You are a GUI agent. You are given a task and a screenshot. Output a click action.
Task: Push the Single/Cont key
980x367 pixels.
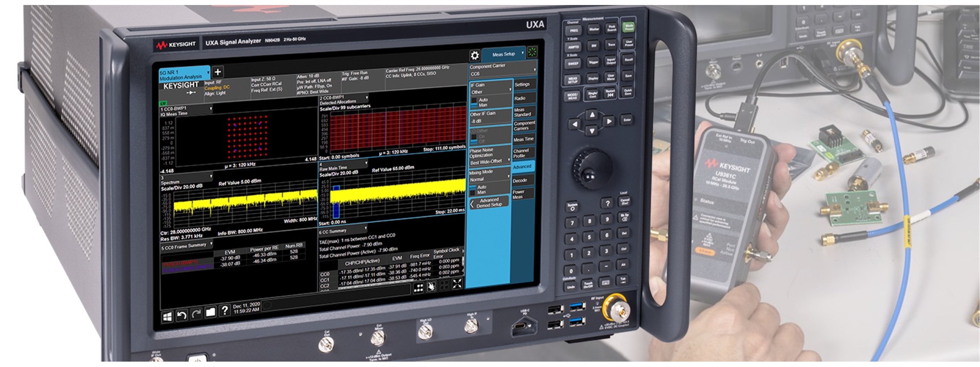pyautogui.click(x=592, y=94)
